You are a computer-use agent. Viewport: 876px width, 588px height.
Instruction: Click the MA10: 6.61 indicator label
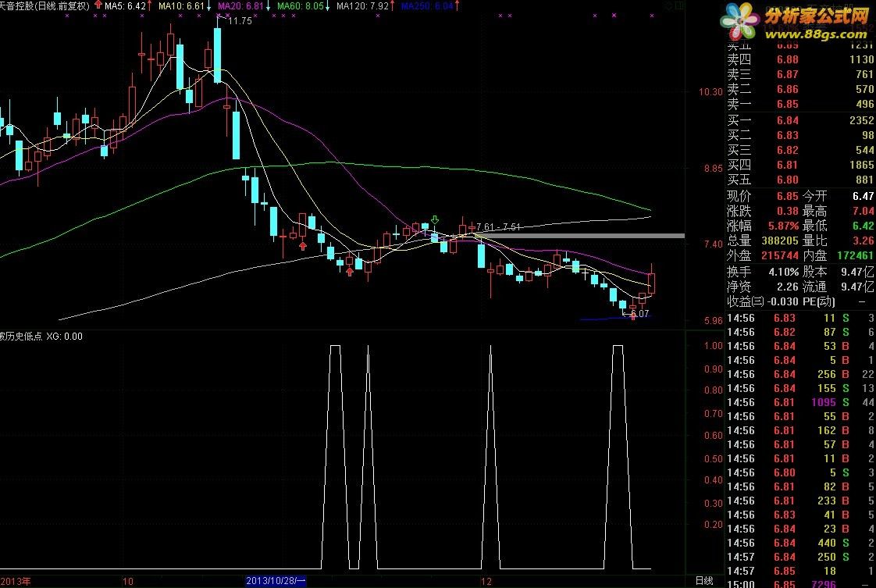[181, 6]
